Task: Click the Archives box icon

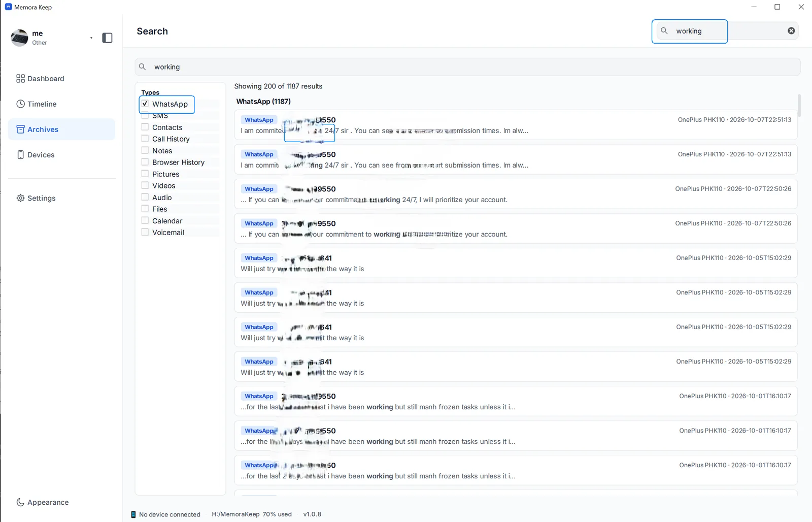Action: tap(20, 129)
